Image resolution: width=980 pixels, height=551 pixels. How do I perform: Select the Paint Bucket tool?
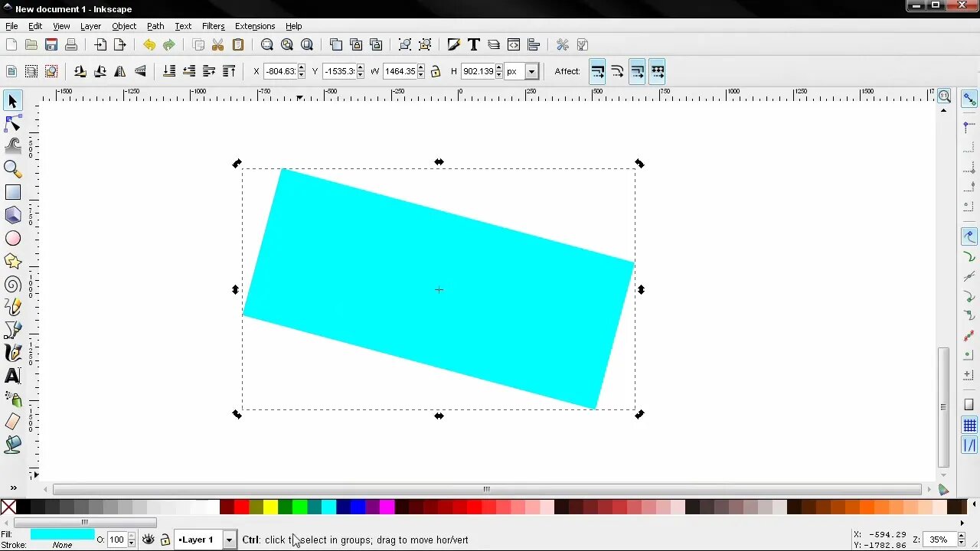[x=12, y=445]
